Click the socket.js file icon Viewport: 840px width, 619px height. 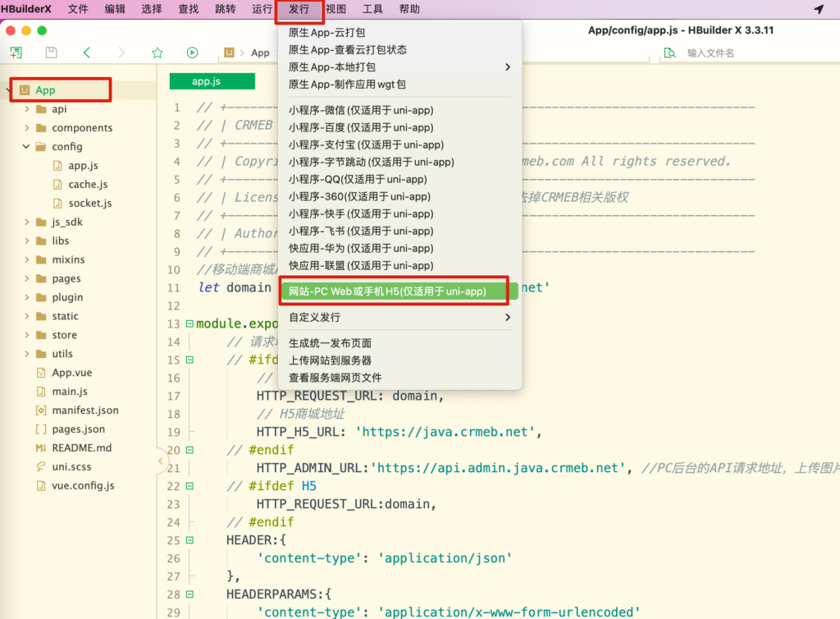pos(57,203)
